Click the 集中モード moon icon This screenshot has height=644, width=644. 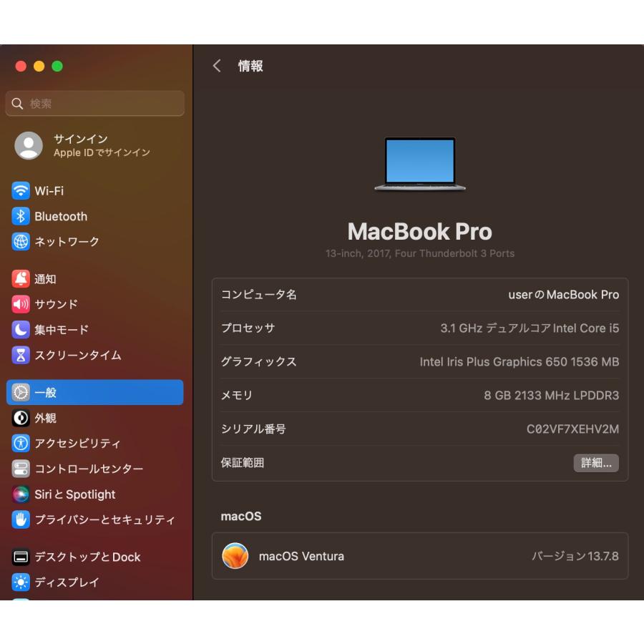[21, 330]
